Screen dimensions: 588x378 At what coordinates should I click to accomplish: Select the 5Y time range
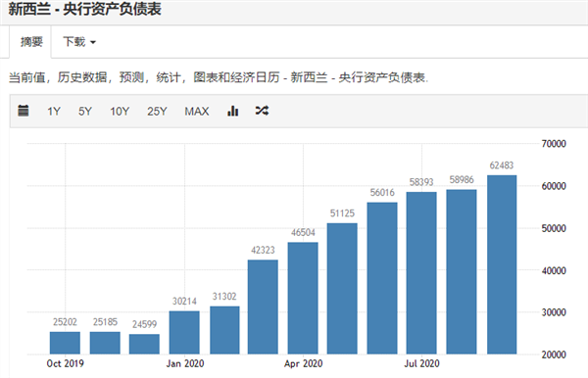coord(85,112)
